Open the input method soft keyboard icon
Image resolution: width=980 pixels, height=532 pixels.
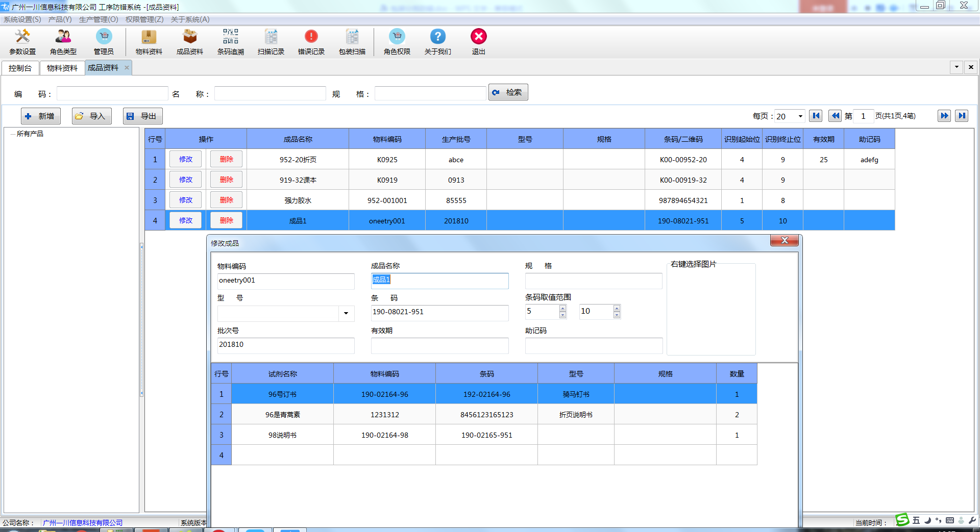coord(950,520)
